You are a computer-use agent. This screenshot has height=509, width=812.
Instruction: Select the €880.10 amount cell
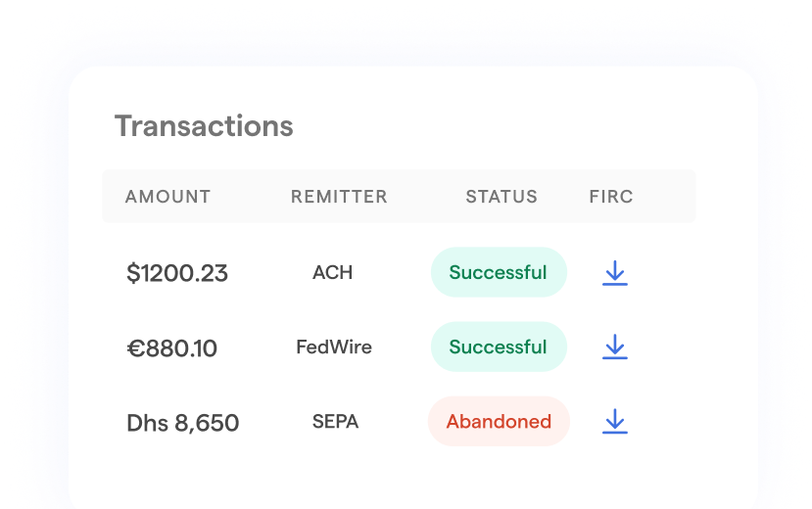pos(172,348)
